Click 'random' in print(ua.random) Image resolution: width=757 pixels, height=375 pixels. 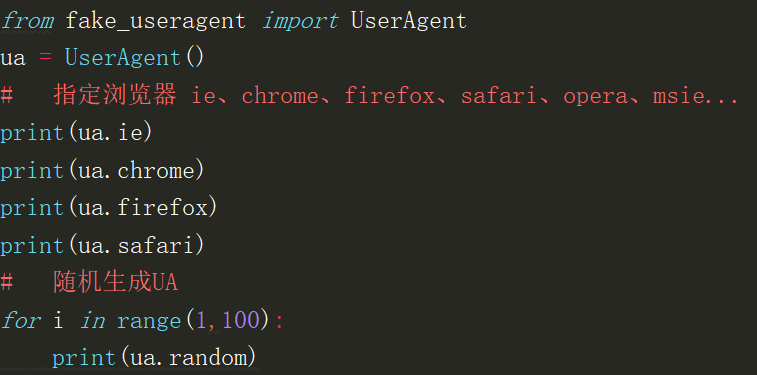(x=208, y=358)
